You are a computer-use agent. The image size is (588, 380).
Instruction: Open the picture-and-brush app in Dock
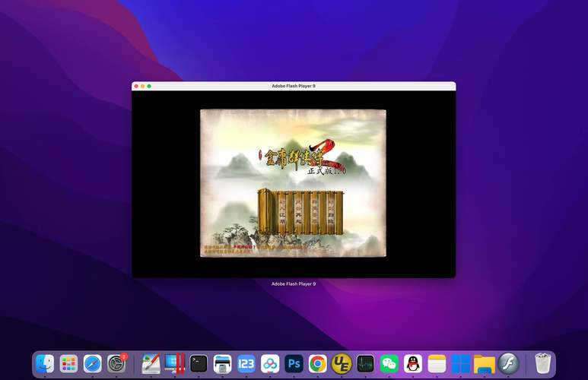coord(151,363)
